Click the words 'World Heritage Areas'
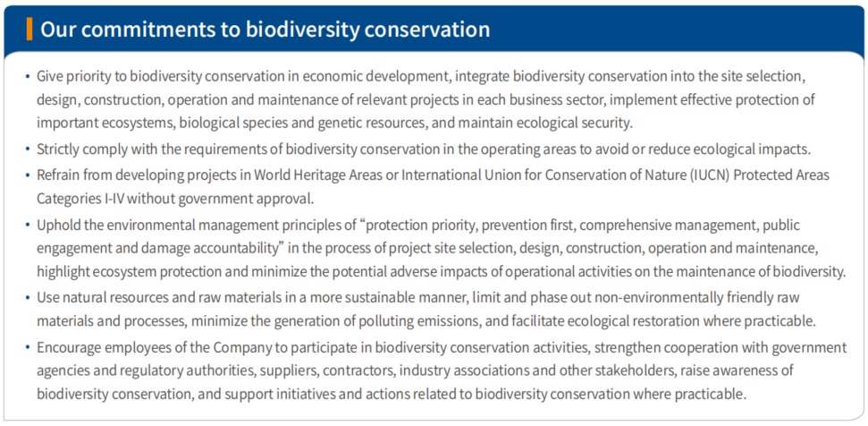This screenshot has height=426, width=868. pos(306,175)
